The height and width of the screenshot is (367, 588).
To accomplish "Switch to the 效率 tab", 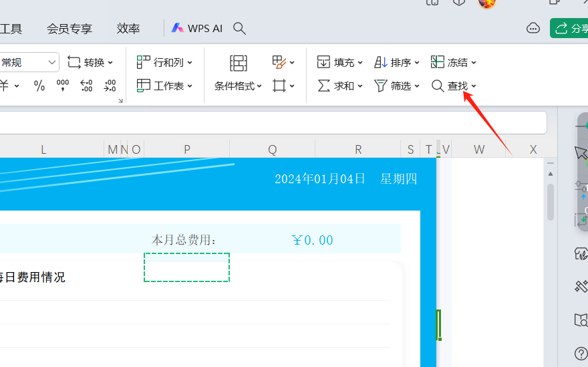I will click(128, 29).
